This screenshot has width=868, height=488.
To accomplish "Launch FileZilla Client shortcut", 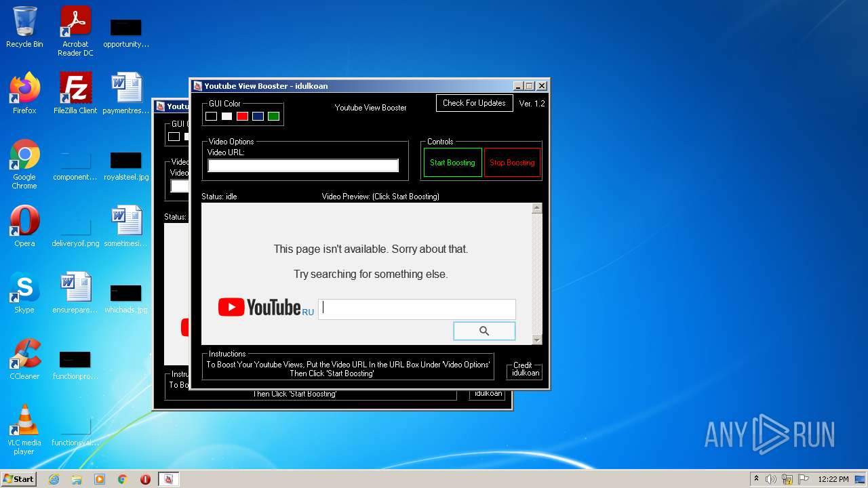I will (75, 94).
